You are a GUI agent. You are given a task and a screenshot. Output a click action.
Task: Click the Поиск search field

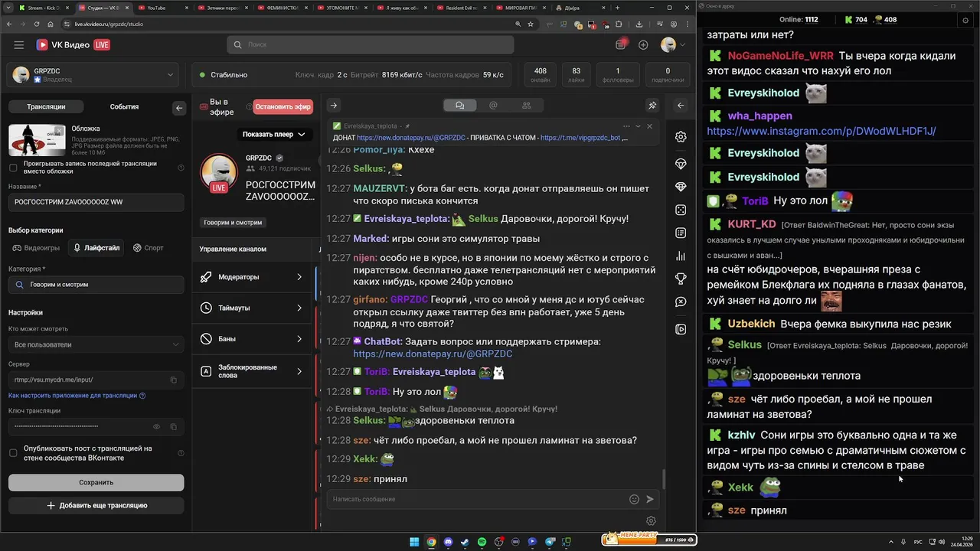(370, 45)
